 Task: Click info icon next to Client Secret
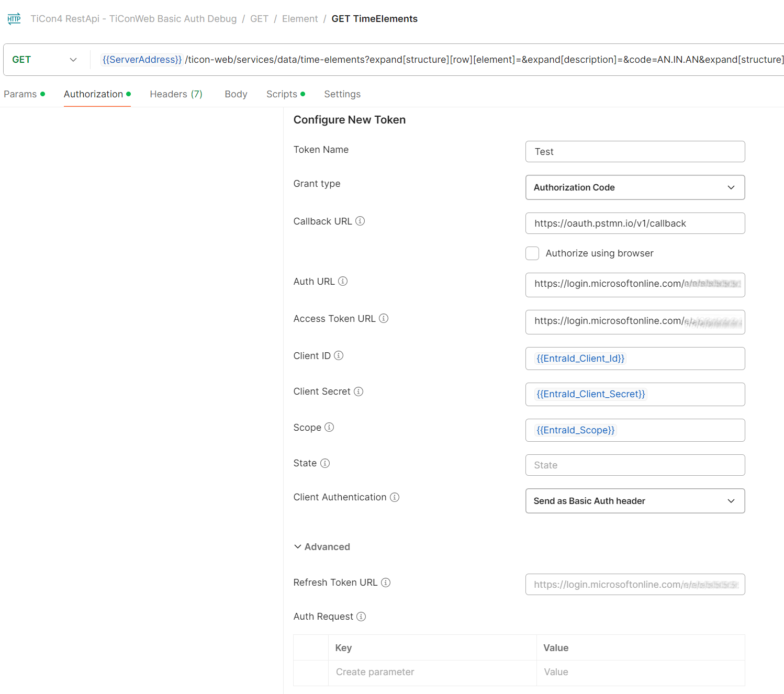tap(359, 391)
